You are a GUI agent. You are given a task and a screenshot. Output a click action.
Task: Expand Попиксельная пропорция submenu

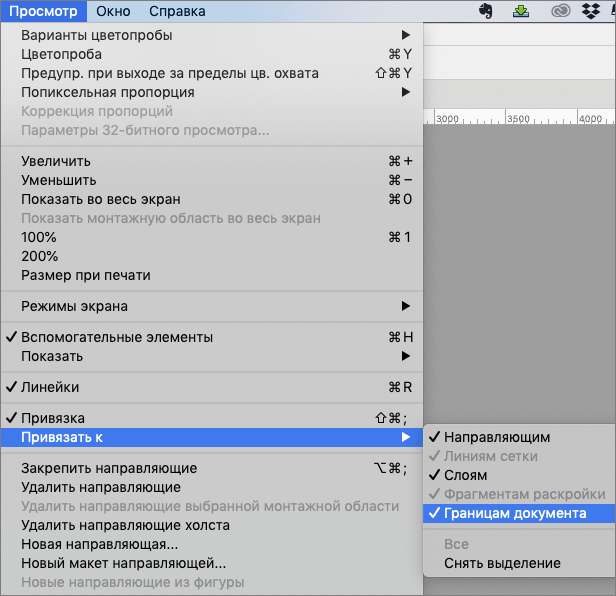(212, 92)
